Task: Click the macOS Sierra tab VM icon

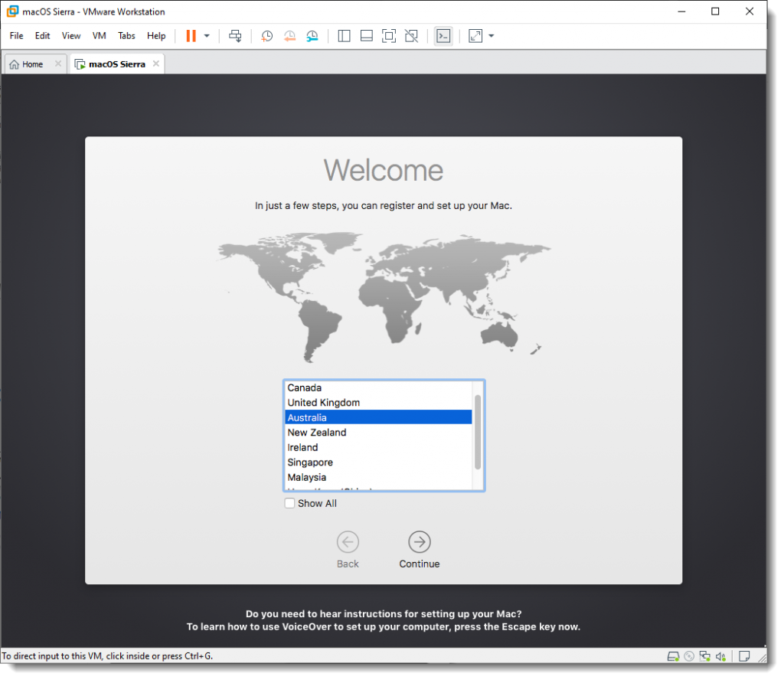Action: click(80, 64)
